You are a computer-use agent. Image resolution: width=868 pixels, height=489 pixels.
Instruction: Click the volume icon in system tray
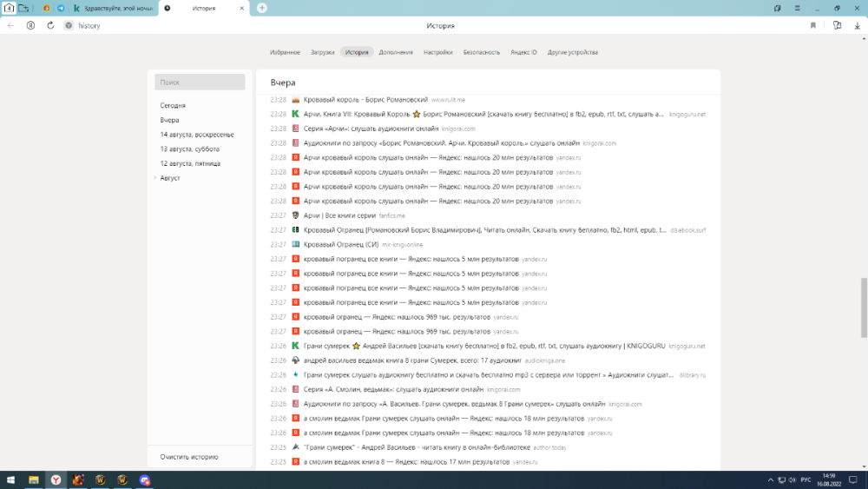point(792,479)
